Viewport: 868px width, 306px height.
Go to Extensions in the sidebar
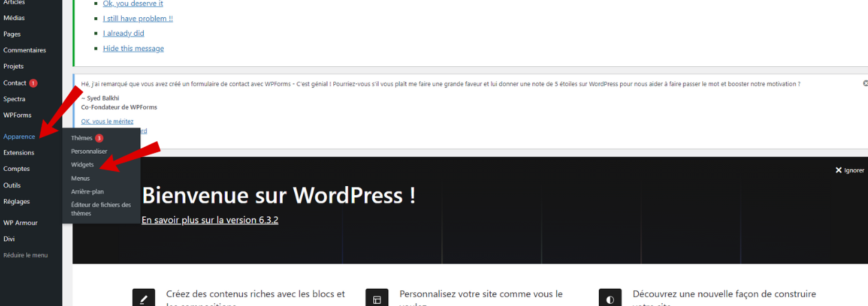(19, 152)
